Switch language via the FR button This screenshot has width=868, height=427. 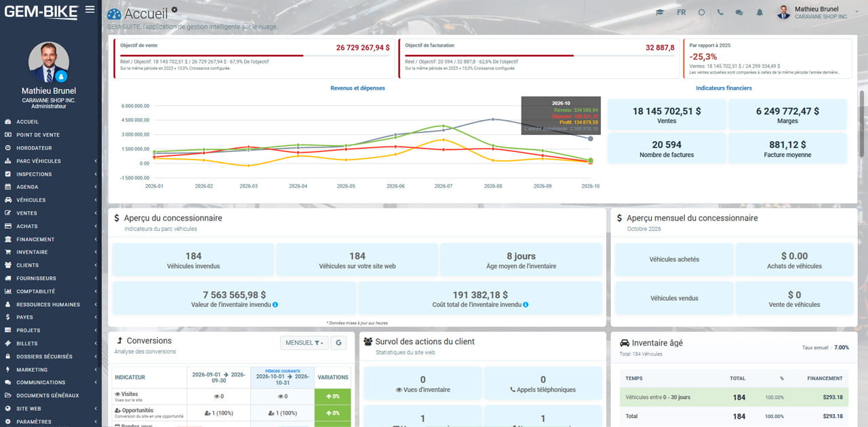coord(681,12)
